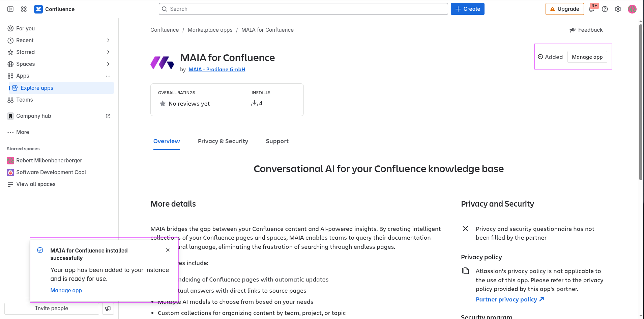Click the page vertical scrollbar

tap(641, 102)
